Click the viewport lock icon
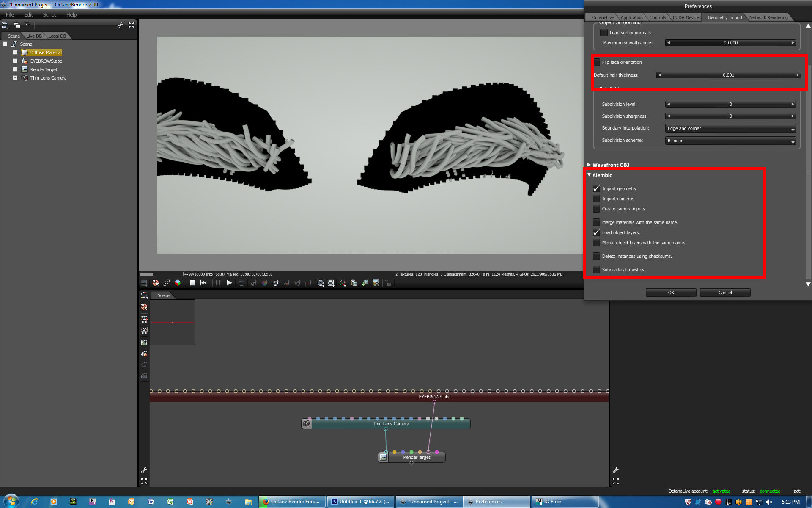The image size is (812, 508). tap(388, 283)
